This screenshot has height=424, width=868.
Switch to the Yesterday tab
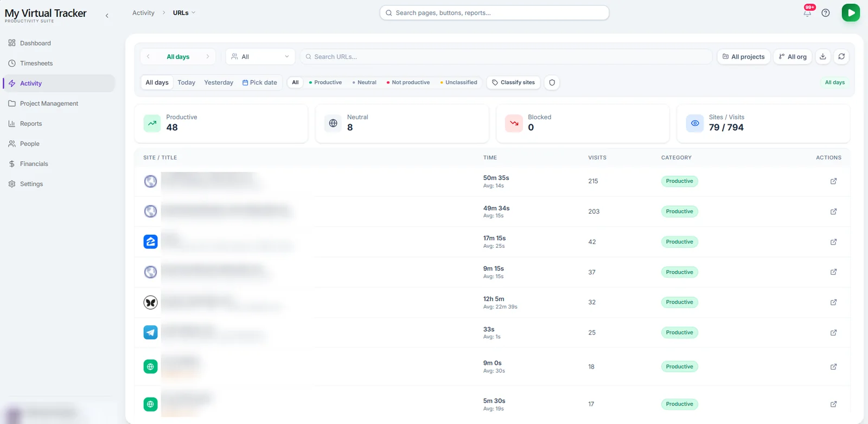tap(219, 82)
